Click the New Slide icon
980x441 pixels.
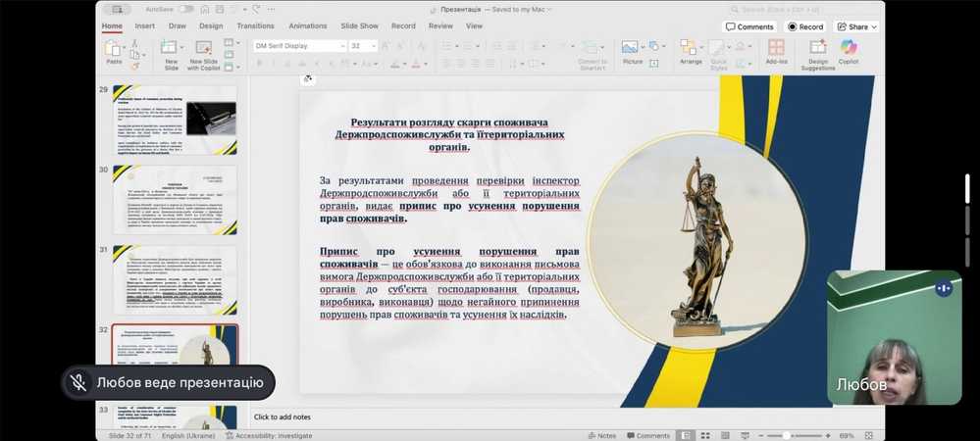pos(171,48)
